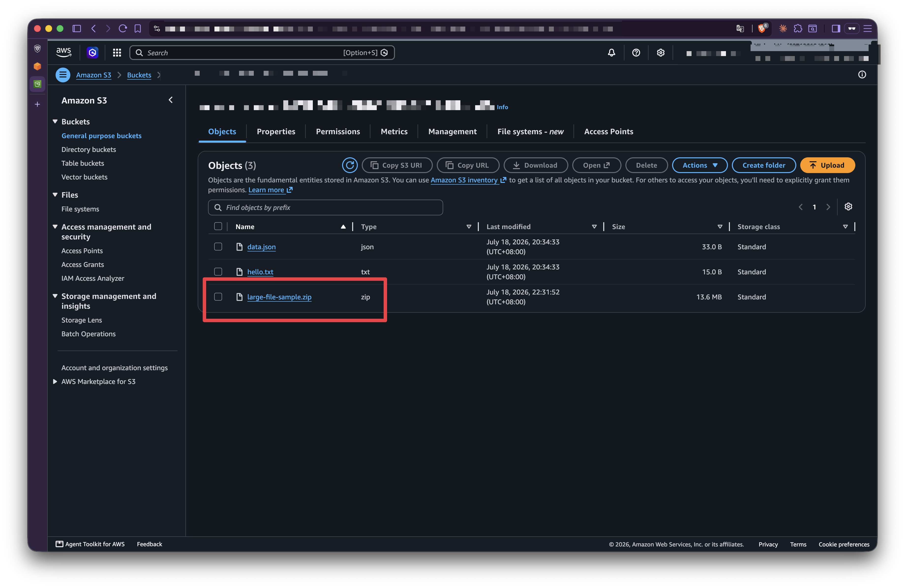Click the browser back arrow
This screenshot has width=905, height=588.
(93, 29)
